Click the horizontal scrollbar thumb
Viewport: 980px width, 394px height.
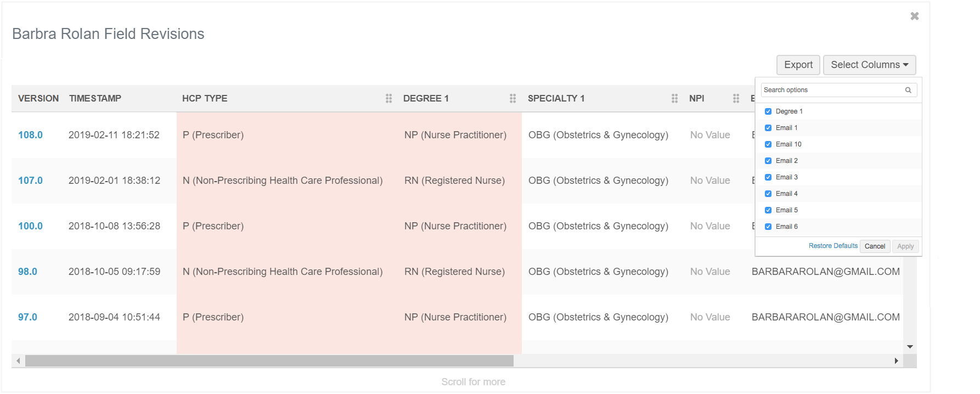[x=269, y=361]
